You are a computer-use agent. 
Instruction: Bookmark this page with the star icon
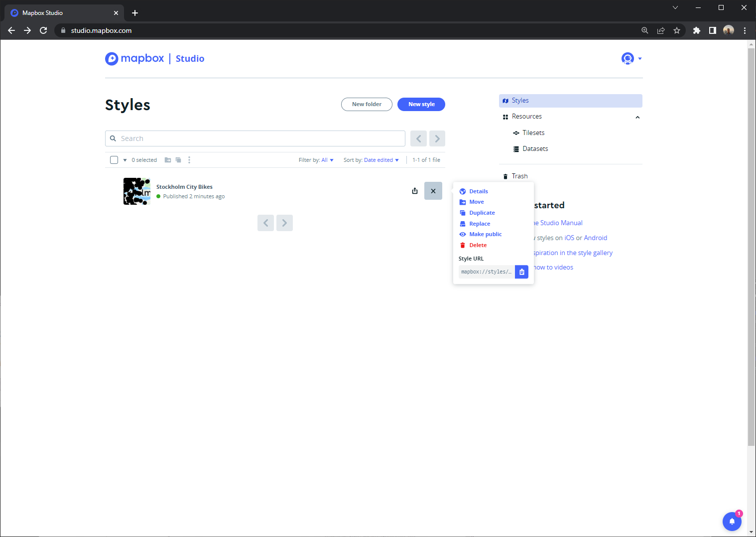coord(677,30)
